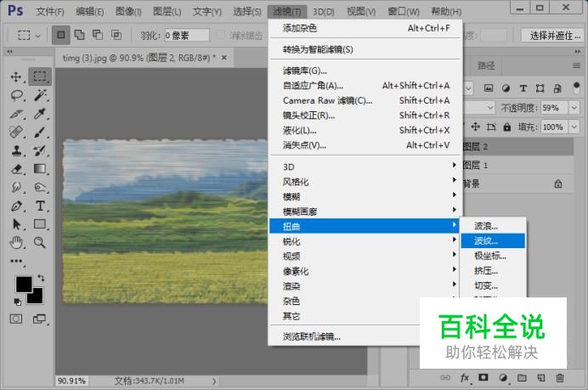Image resolution: width=588 pixels, height=390 pixels.
Task: Open the Paths panel tab
Action: click(486, 66)
